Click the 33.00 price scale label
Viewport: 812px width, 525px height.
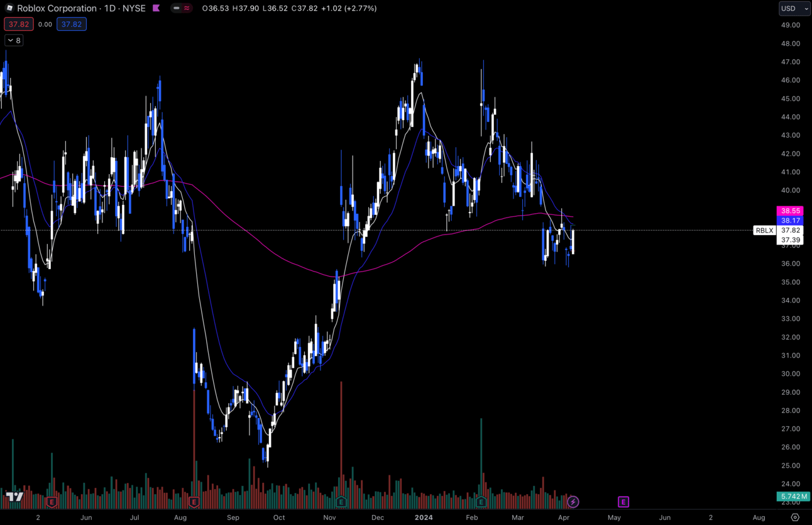(x=791, y=319)
